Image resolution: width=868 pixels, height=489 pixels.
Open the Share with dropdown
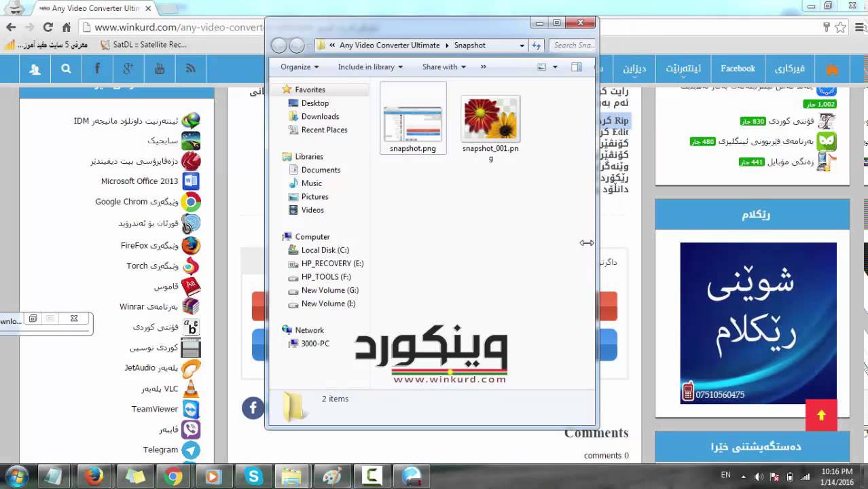coord(444,67)
